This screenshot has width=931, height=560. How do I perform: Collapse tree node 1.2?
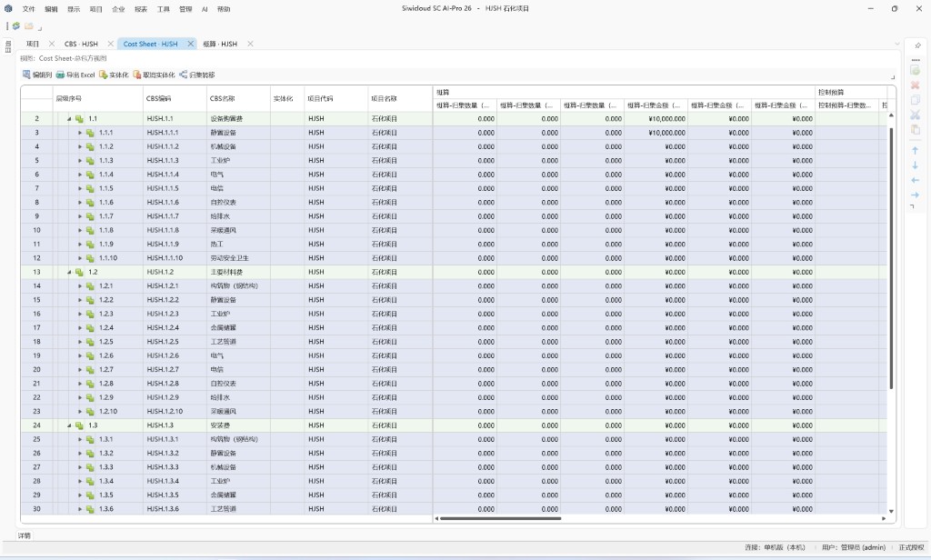(69, 272)
